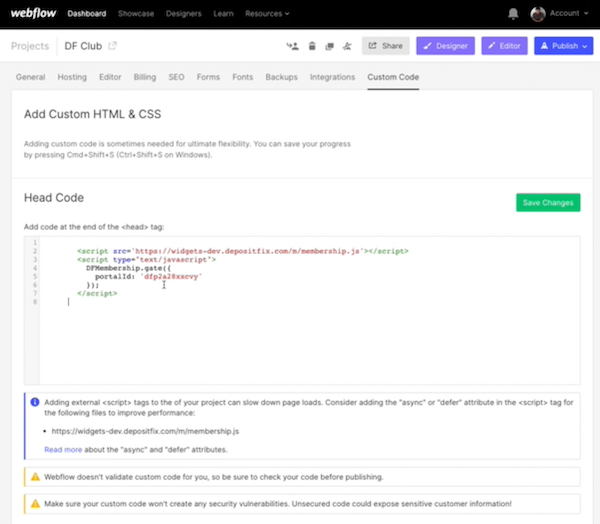This screenshot has height=524, width=600.
Task: Open DF Club site external link icon
Action: 112,46
